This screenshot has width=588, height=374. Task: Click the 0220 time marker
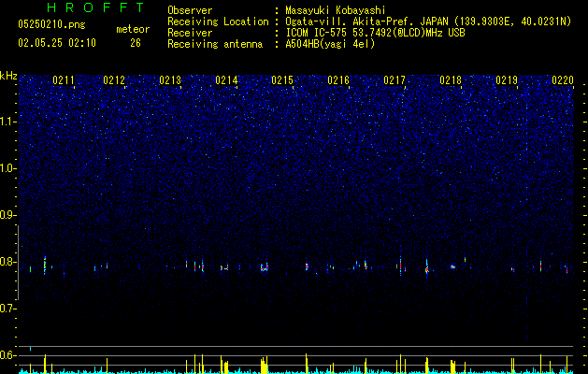tap(563, 80)
